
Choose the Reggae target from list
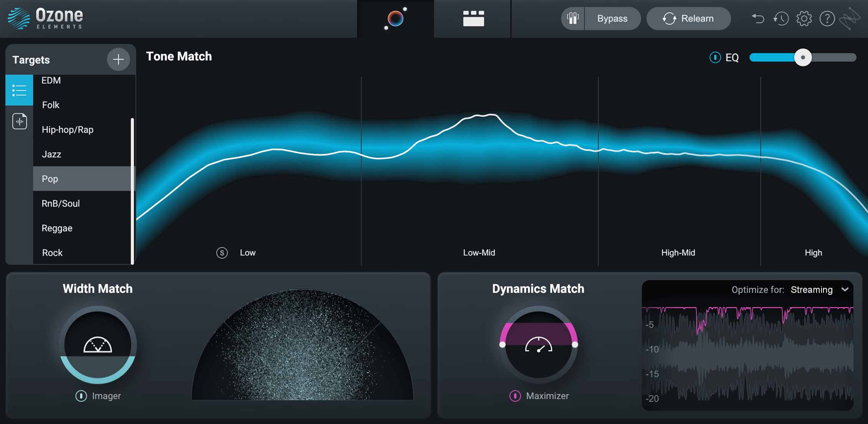pyautogui.click(x=57, y=228)
